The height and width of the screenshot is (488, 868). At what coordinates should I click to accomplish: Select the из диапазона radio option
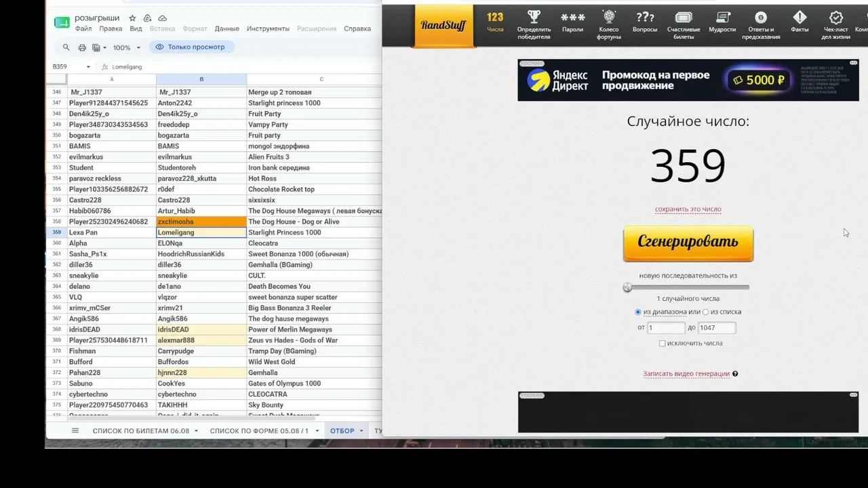pyautogui.click(x=638, y=312)
